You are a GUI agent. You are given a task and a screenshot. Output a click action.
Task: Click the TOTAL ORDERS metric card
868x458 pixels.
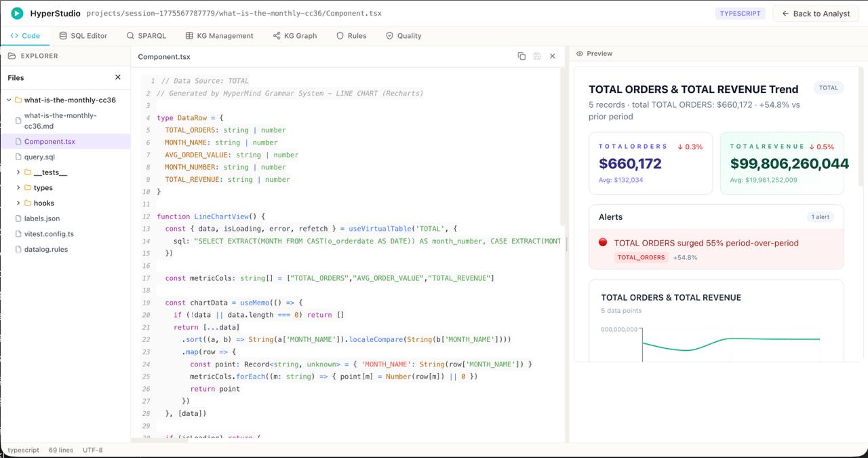(650, 163)
